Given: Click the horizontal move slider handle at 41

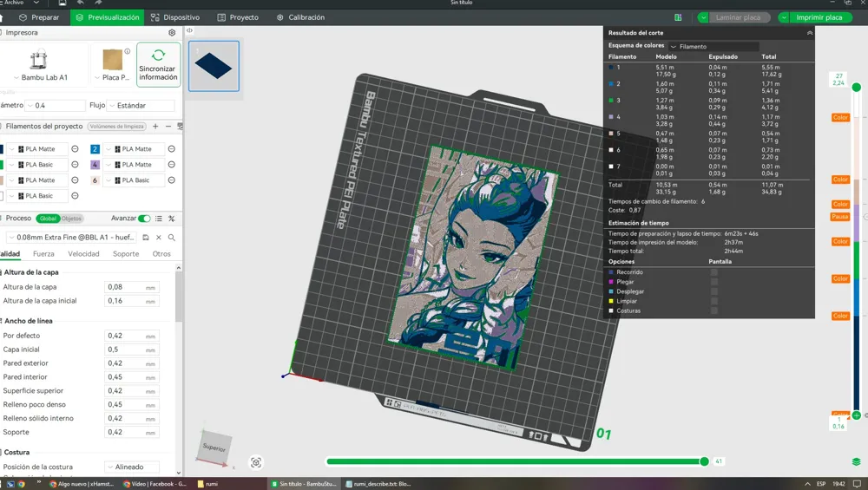Looking at the screenshot, I should [704, 461].
